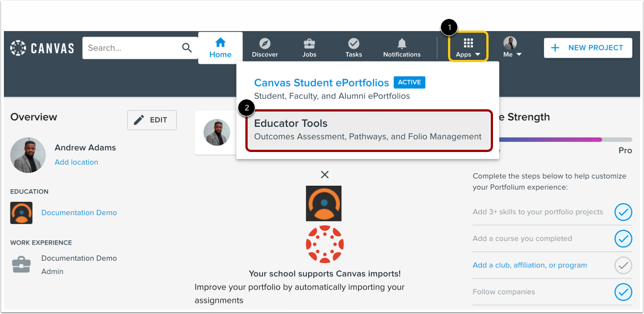Open the Home tab
This screenshot has width=644, height=314.
point(220,48)
